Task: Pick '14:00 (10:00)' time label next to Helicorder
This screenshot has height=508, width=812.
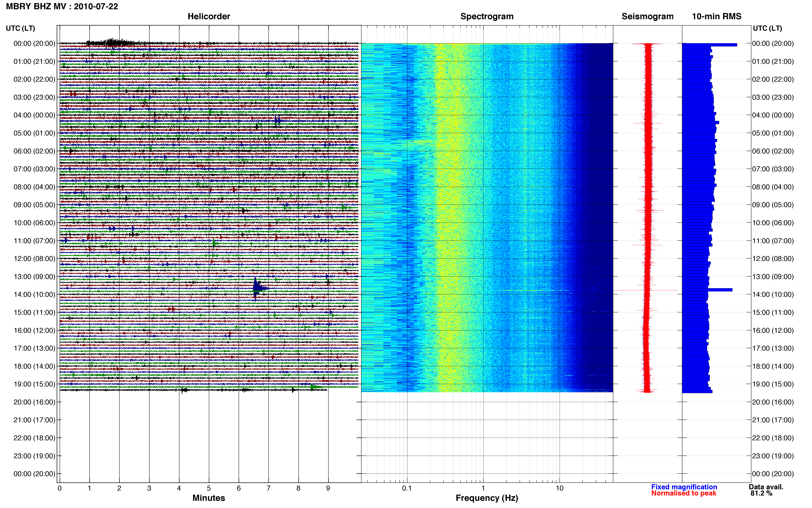Action: point(34,295)
